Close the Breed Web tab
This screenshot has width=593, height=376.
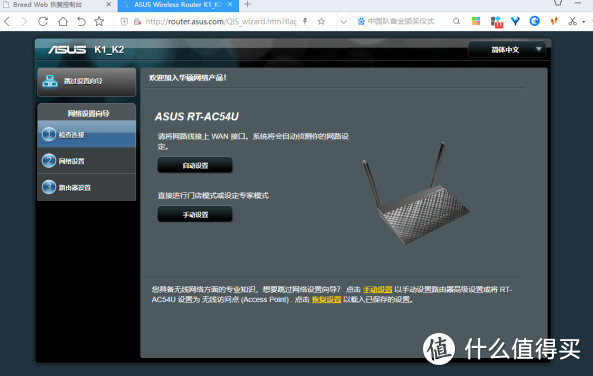(x=109, y=5)
